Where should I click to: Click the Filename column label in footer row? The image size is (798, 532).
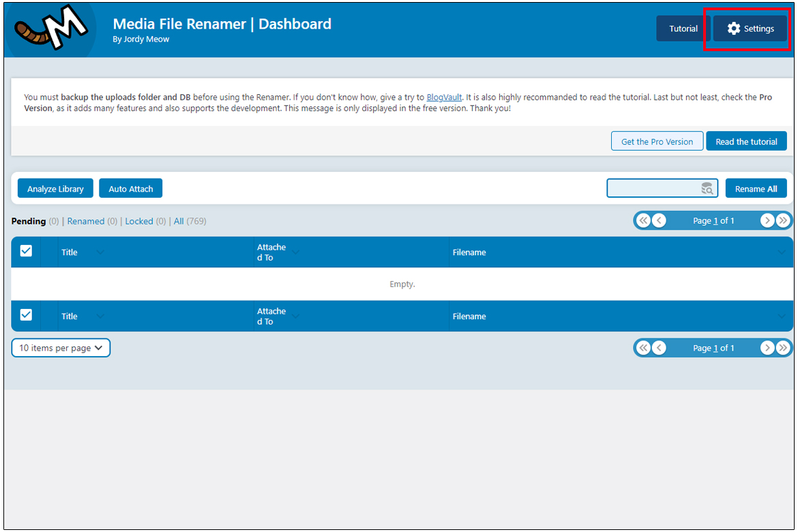469,316
